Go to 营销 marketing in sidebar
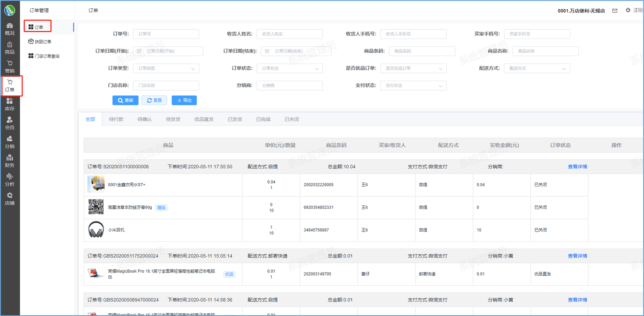 click(x=9, y=67)
